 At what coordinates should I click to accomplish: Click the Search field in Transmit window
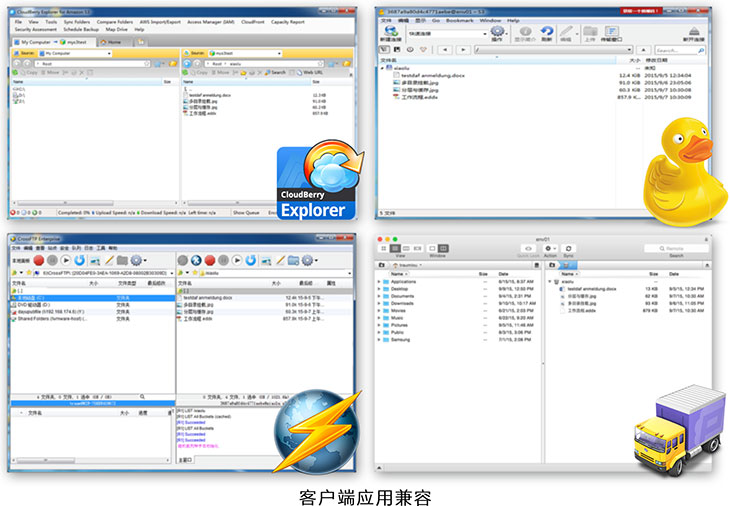click(676, 249)
